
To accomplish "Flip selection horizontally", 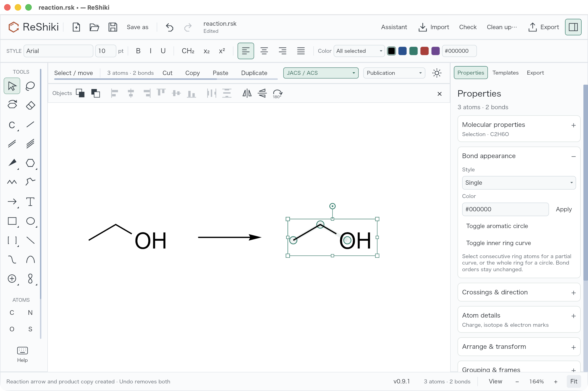I will (247, 94).
